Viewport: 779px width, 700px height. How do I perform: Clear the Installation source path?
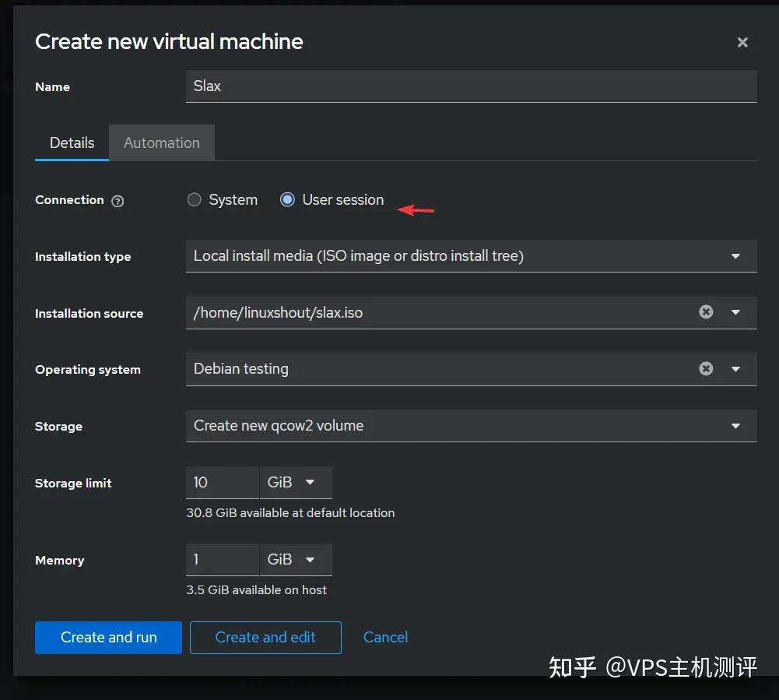tap(705, 312)
